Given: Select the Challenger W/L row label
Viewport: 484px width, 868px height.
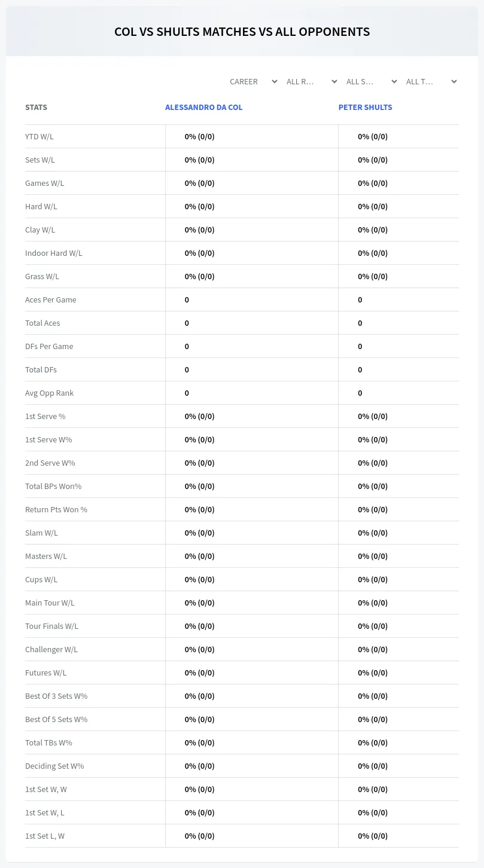Looking at the screenshot, I should coord(51,649).
